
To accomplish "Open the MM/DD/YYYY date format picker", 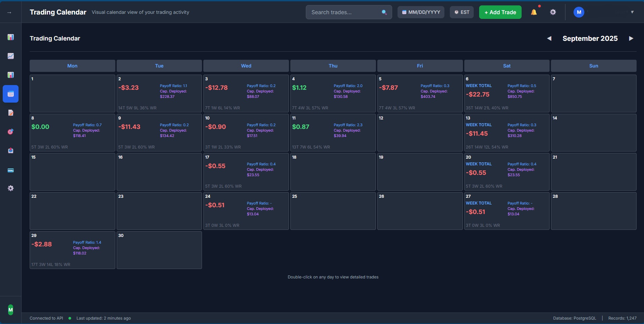I will pos(421,12).
